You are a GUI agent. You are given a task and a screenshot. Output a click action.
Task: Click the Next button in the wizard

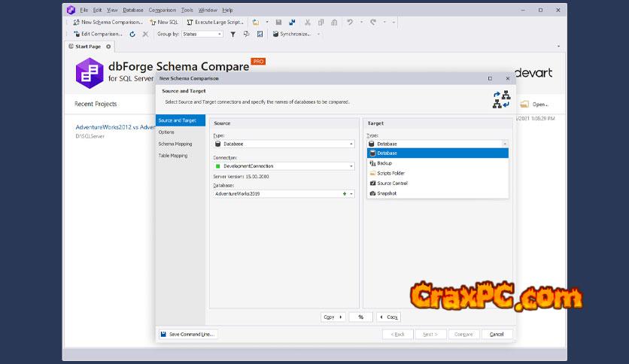(x=430, y=335)
